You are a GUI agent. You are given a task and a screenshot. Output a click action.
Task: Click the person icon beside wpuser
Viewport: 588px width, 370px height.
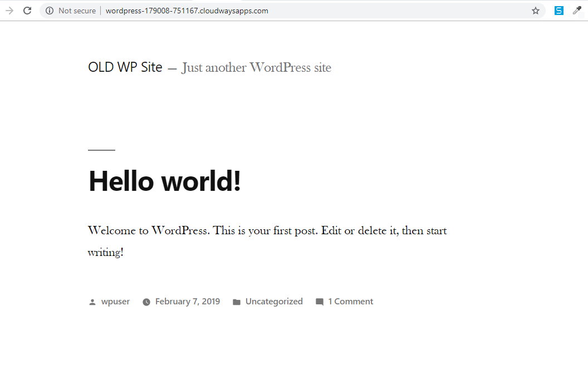92,302
